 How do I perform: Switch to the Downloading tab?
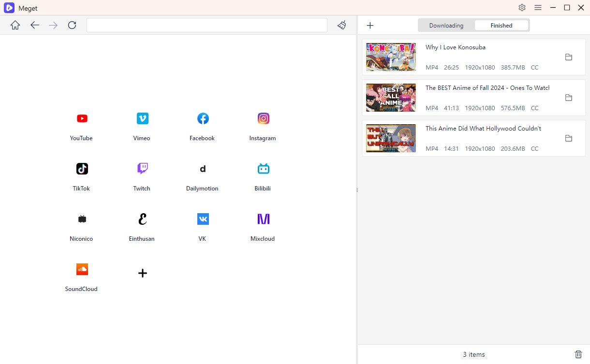[x=446, y=26]
